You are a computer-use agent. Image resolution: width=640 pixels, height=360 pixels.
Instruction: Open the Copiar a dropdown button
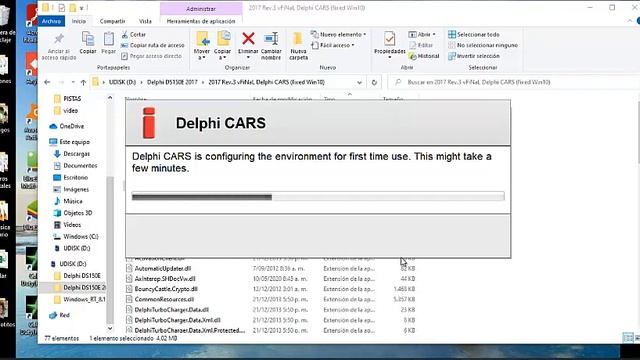click(x=222, y=46)
